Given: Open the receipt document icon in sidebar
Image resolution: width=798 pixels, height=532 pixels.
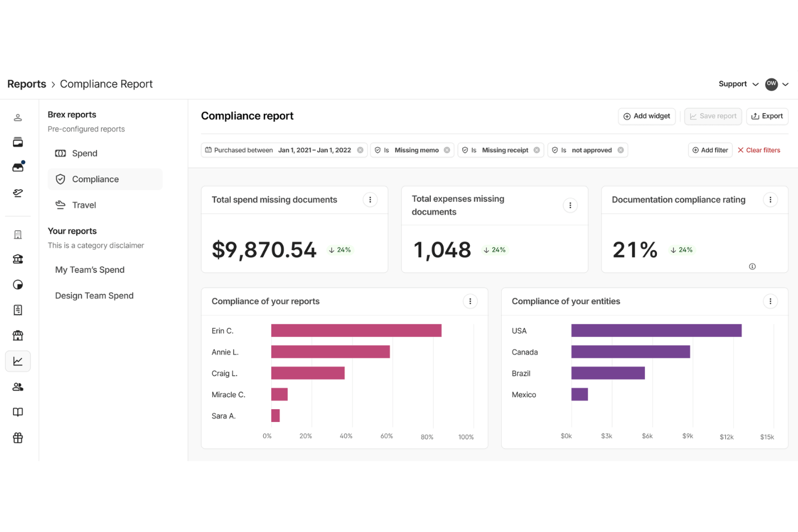Looking at the screenshot, I should [x=18, y=310].
